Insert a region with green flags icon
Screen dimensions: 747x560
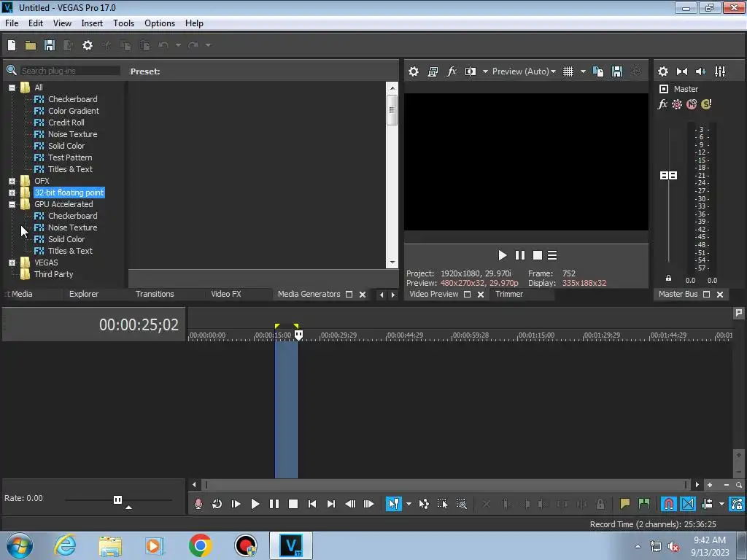click(643, 504)
